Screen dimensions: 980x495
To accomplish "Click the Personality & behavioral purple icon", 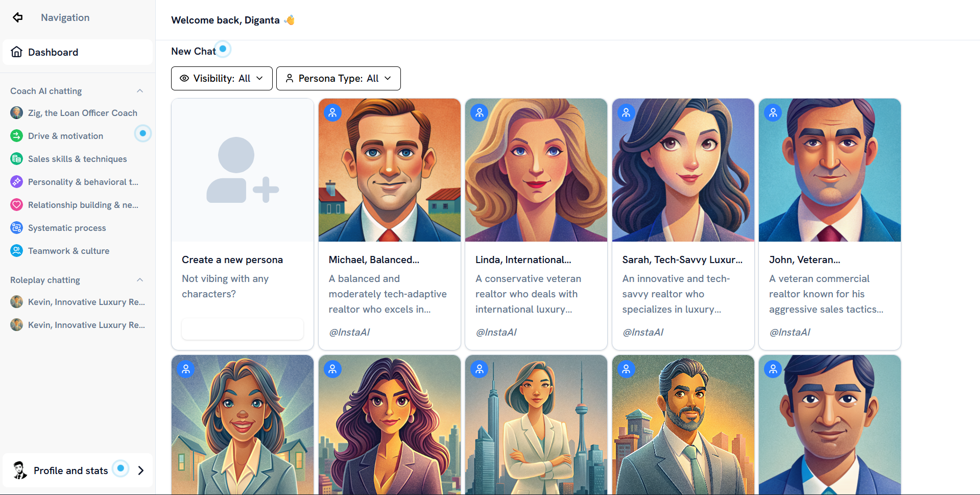I will point(17,182).
